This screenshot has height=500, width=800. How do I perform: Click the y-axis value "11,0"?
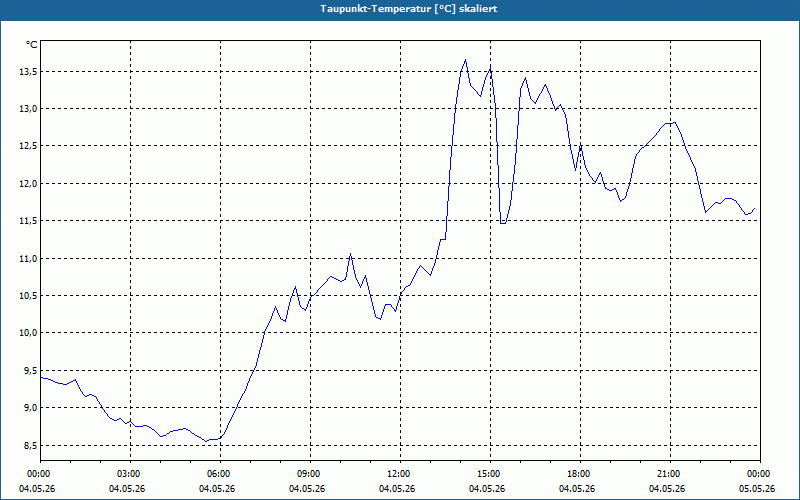click(28, 259)
